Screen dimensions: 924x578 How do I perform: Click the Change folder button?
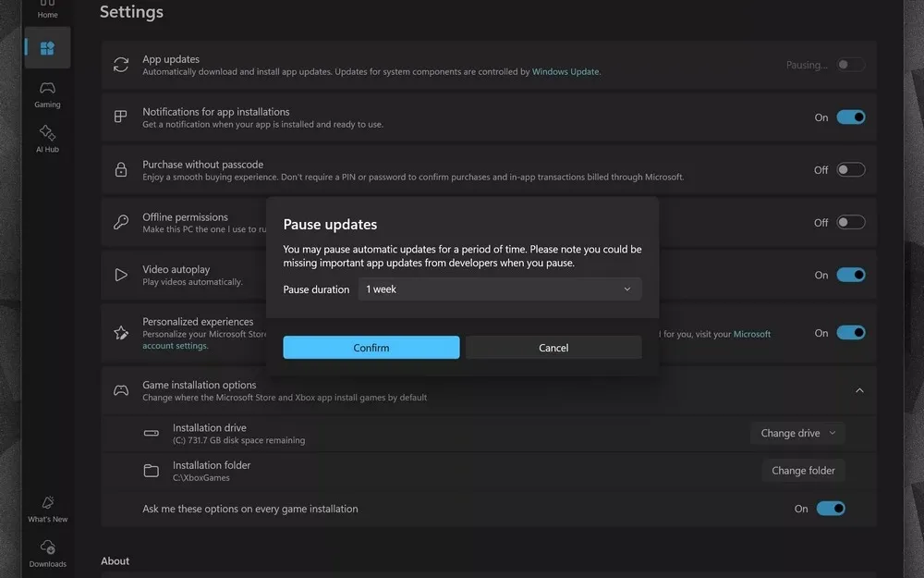(x=803, y=471)
